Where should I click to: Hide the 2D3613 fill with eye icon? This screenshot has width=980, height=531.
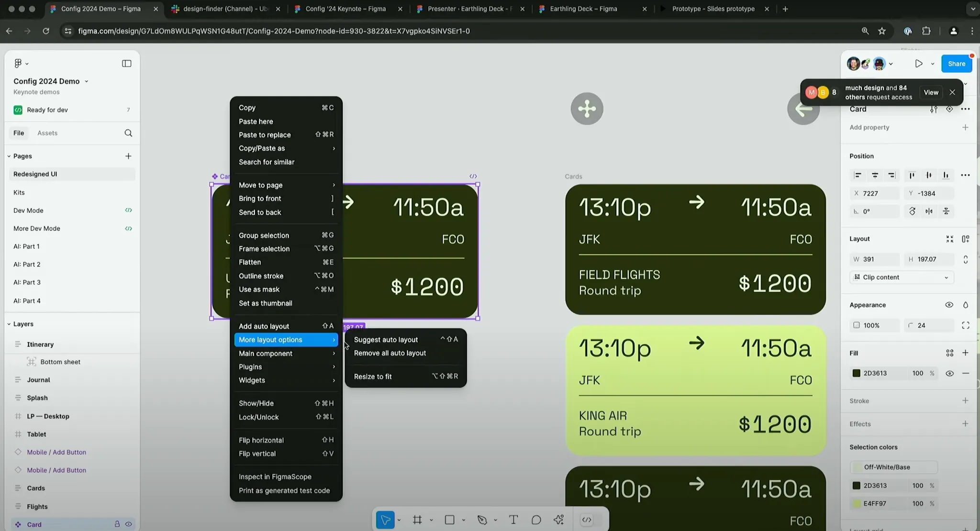coord(949,373)
